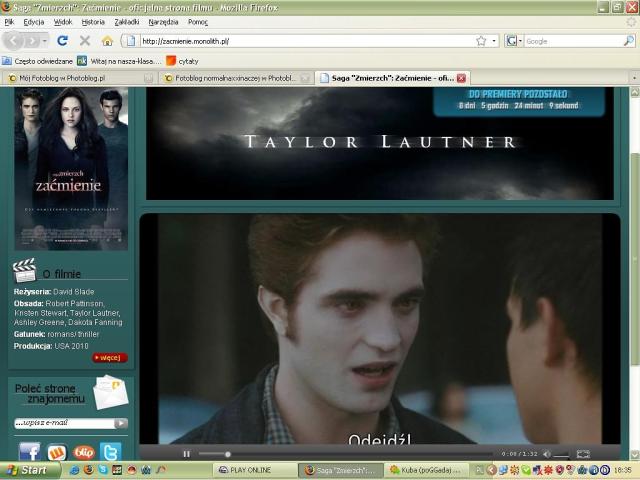Switch to Mój Fotoblog w Photoblog.pl tab
The width and height of the screenshot is (640, 480).
coord(80,78)
